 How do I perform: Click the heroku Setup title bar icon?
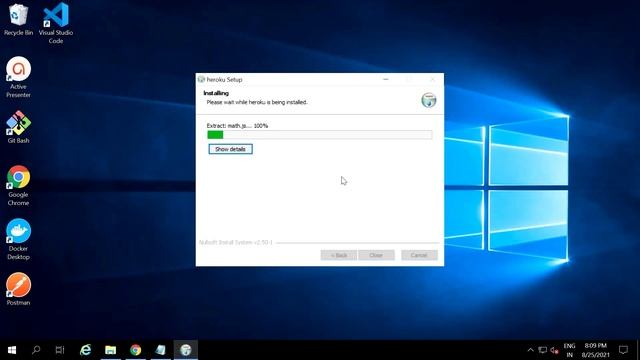click(201, 79)
